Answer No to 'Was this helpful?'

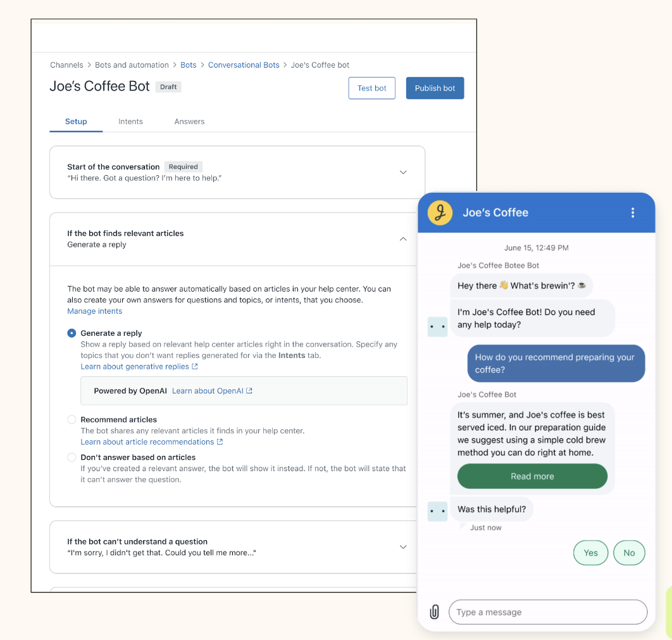[629, 553]
